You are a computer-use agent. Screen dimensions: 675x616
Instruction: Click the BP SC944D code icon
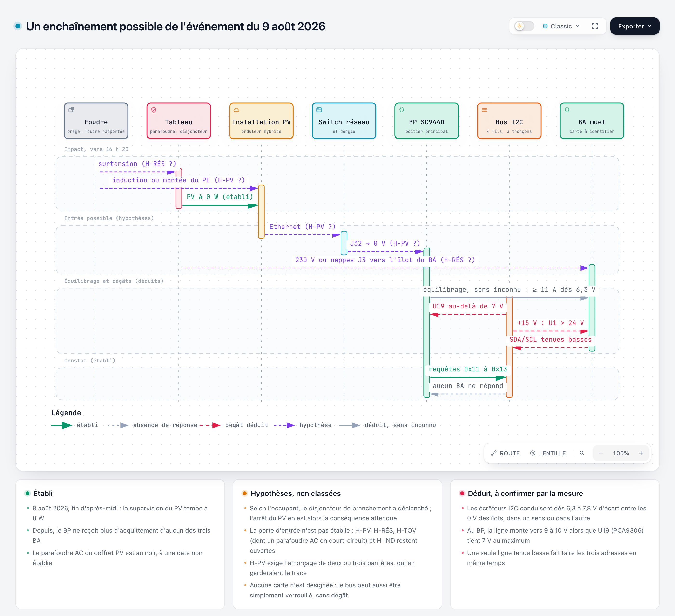coord(402,110)
